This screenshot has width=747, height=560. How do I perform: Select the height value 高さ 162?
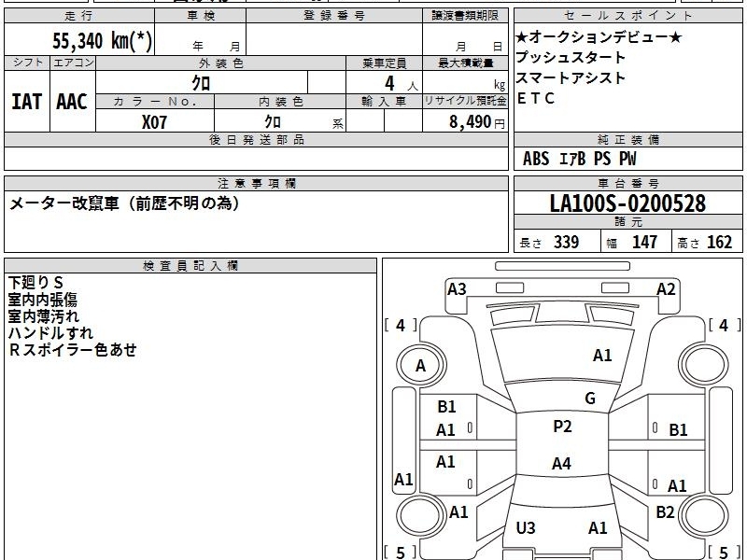(705, 242)
